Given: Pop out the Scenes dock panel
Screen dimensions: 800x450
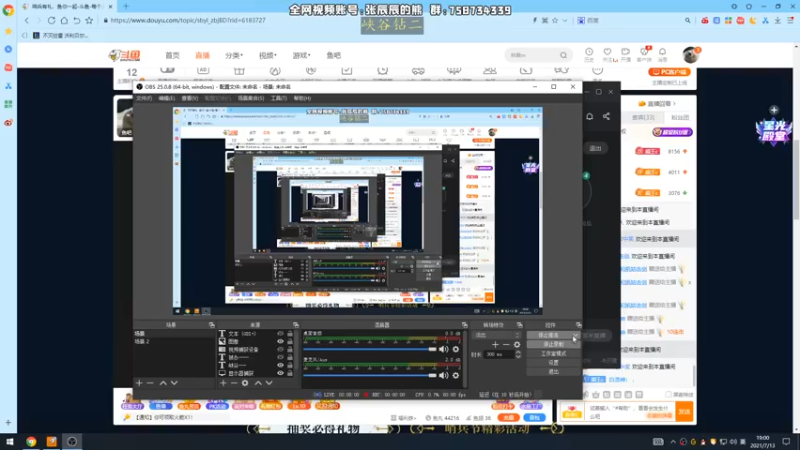Looking at the screenshot, I should [x=211, y=324].
